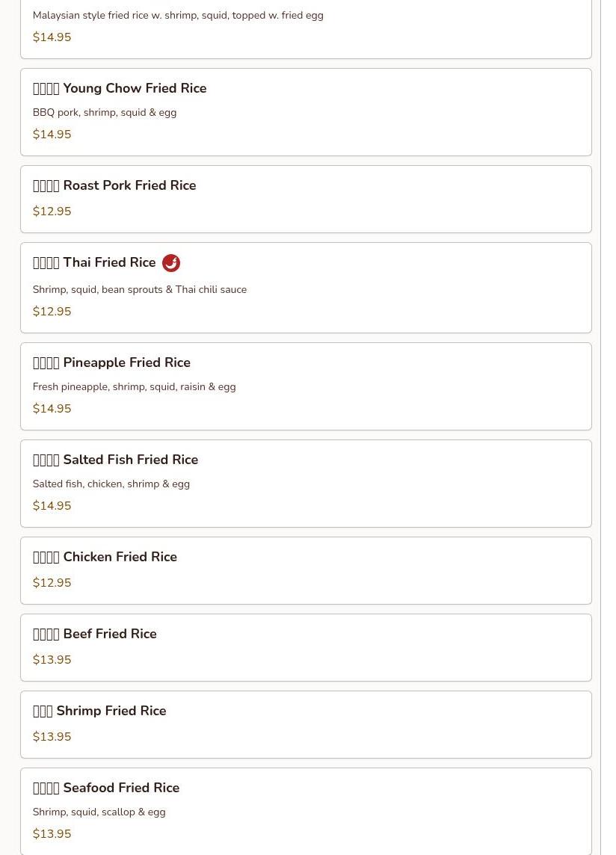Click the $12.95 price under Roast Pork Fried Rice
The image size is (616, 855).
(52, 212)
